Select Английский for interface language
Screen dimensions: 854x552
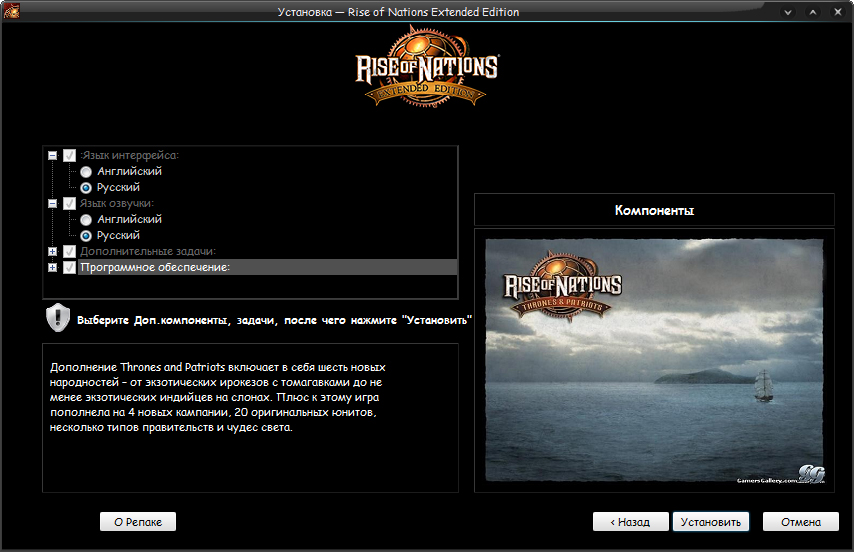[x=86, y=172]
